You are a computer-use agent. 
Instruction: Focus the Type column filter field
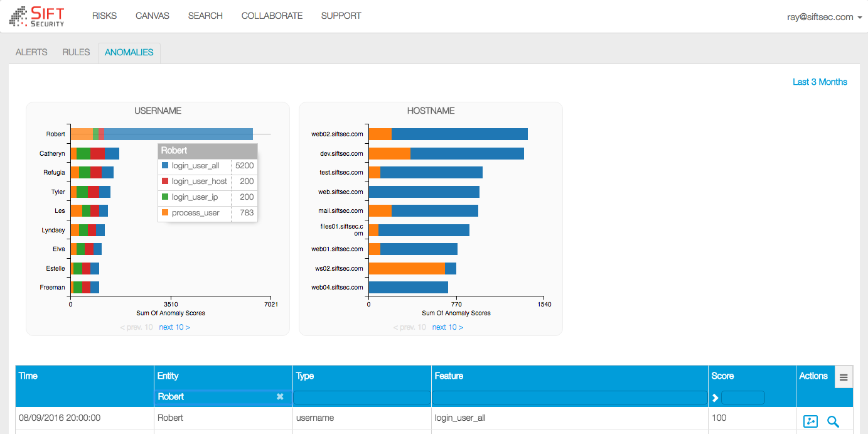point(362,398)
